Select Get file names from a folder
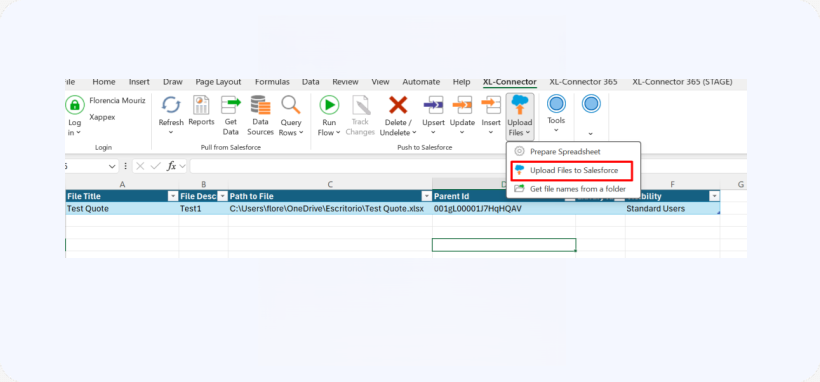Screen dimensions: 820x382 click(573, 189)
